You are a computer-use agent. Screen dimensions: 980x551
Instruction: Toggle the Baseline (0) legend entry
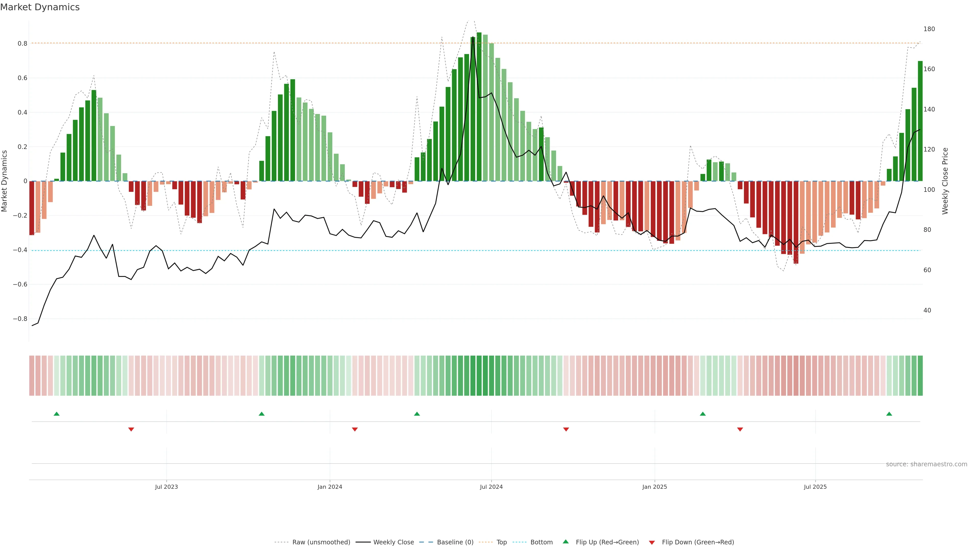pyautogui.click(x=455, y=542)
